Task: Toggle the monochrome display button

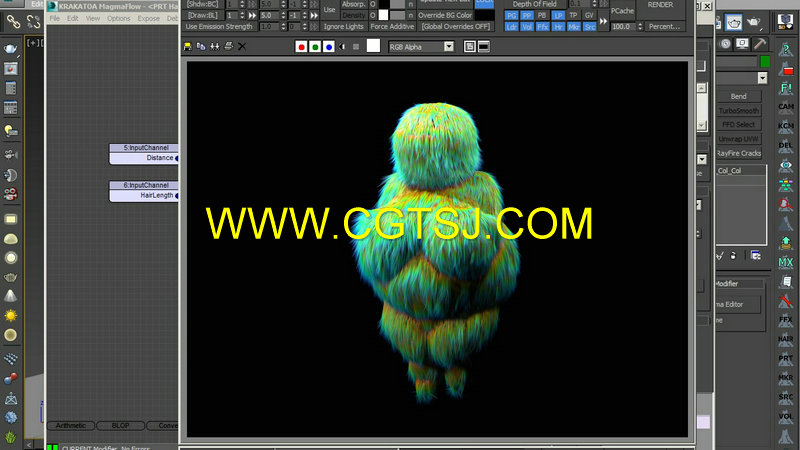Action: point(356,47)
